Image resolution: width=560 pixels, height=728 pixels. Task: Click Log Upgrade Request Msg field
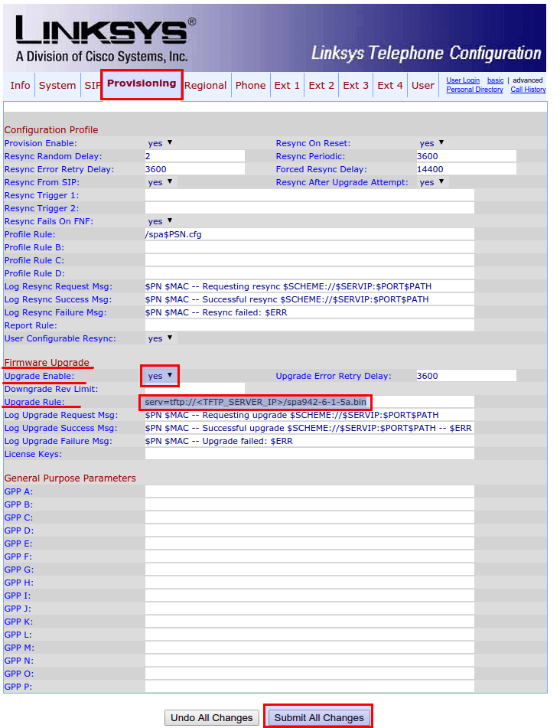coord(310,415)
